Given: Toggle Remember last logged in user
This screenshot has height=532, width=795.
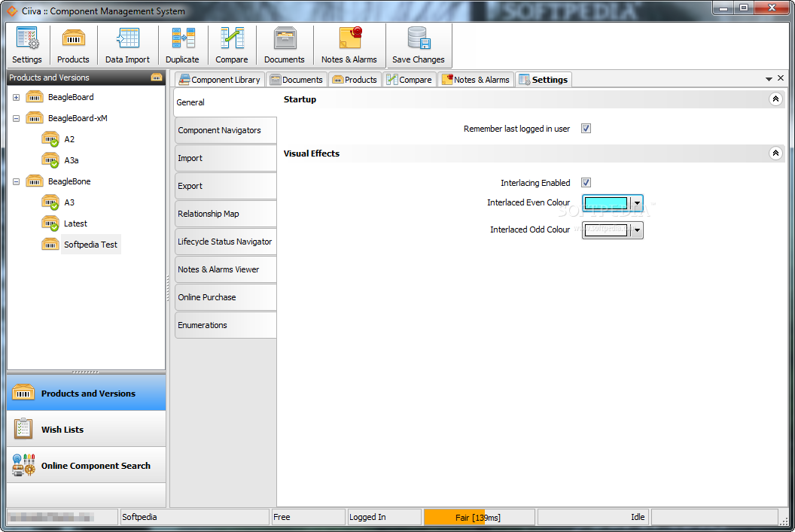Looking at the screenshot, I should [586, 129].
